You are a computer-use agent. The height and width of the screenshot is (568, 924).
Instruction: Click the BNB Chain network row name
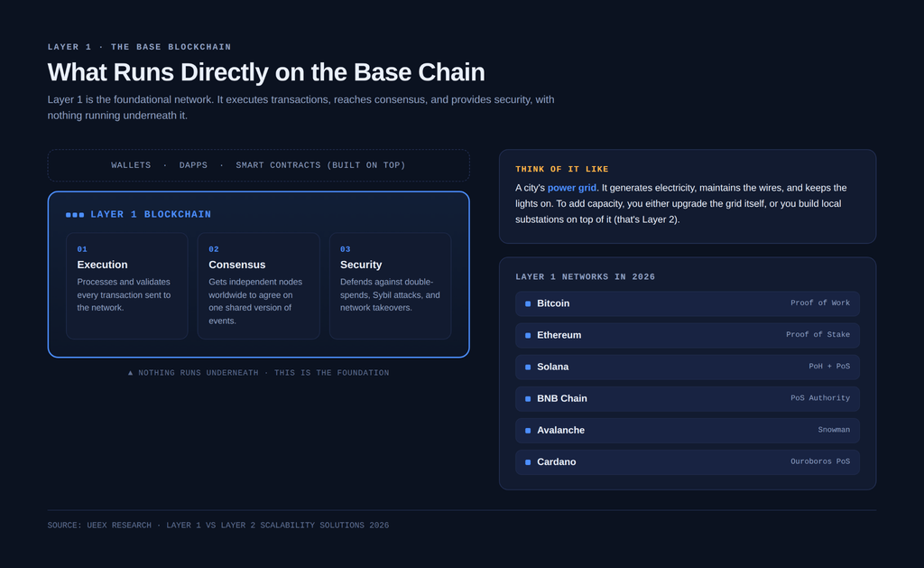click(562, 399)
